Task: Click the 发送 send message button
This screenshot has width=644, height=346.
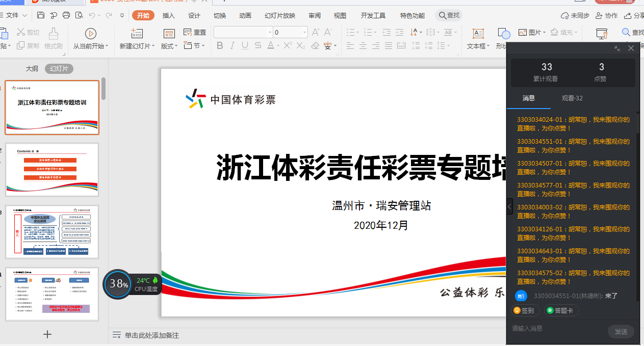Action: click(x=621, y=332)
